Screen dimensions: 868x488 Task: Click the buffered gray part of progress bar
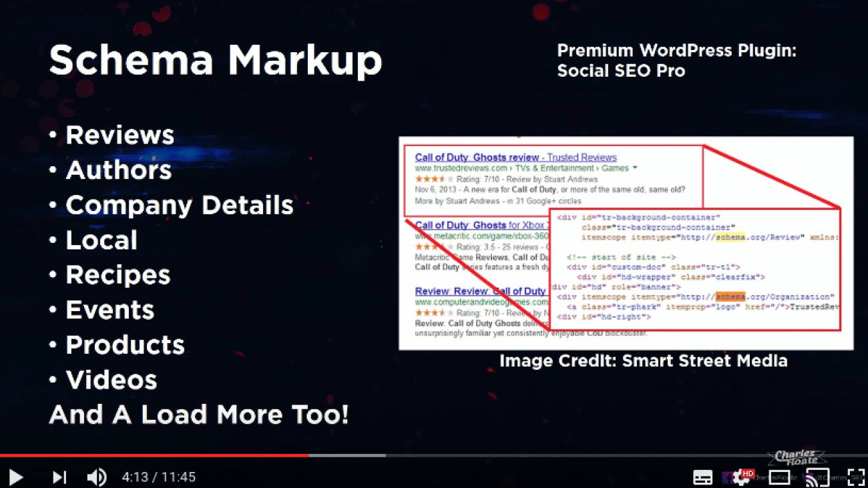click(347, 456)
